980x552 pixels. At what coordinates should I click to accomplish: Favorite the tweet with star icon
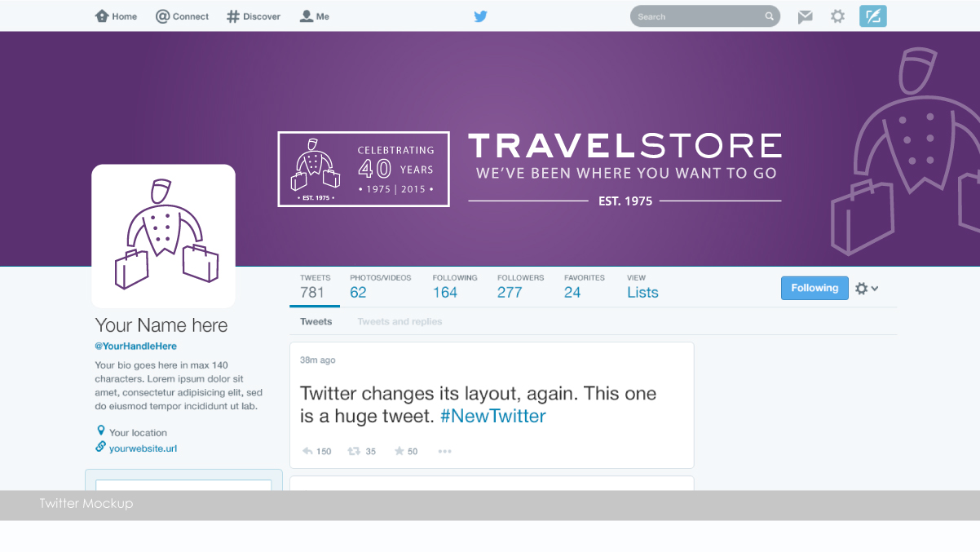(x=406, y=451)
